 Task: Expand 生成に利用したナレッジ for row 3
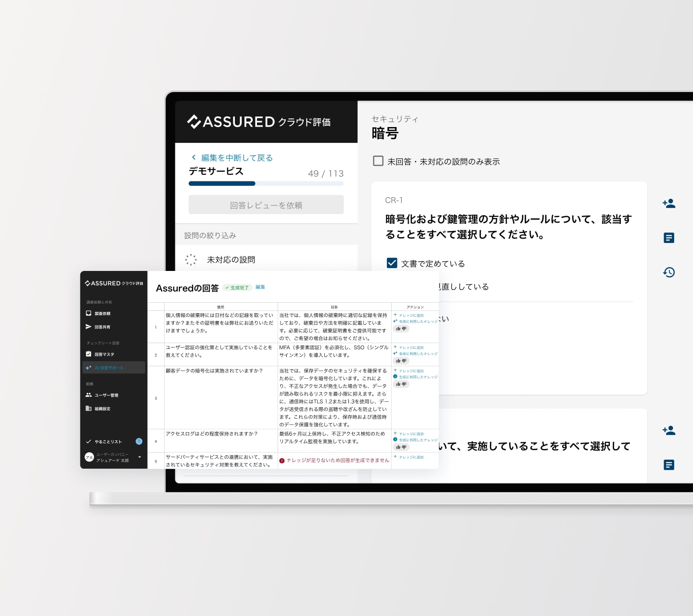click(x=418, y=377)
